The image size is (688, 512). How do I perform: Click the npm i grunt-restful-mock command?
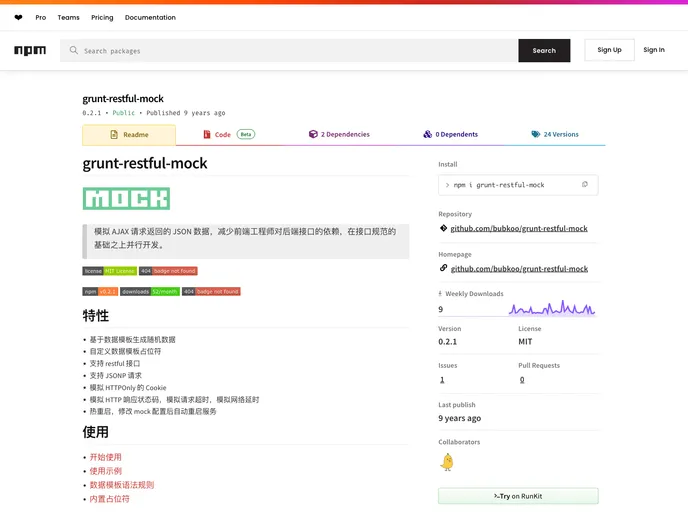point(499,185)
